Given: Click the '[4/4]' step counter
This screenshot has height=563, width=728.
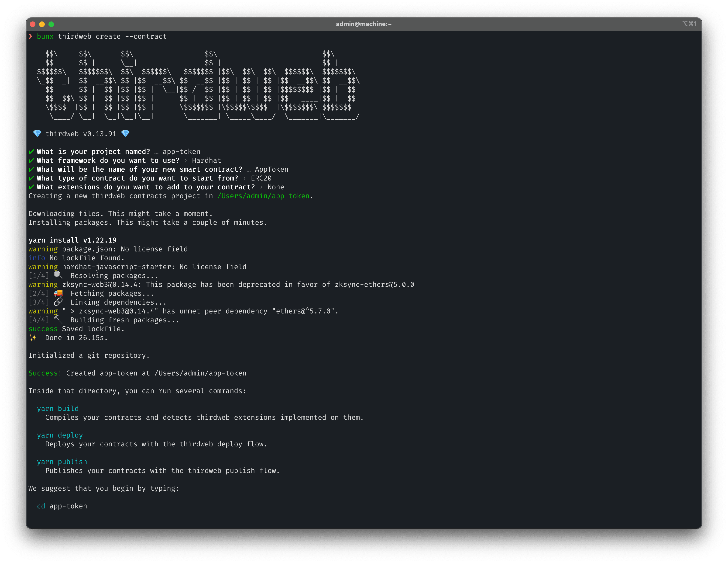Looking at the screenshot, I should click(39, 320).
